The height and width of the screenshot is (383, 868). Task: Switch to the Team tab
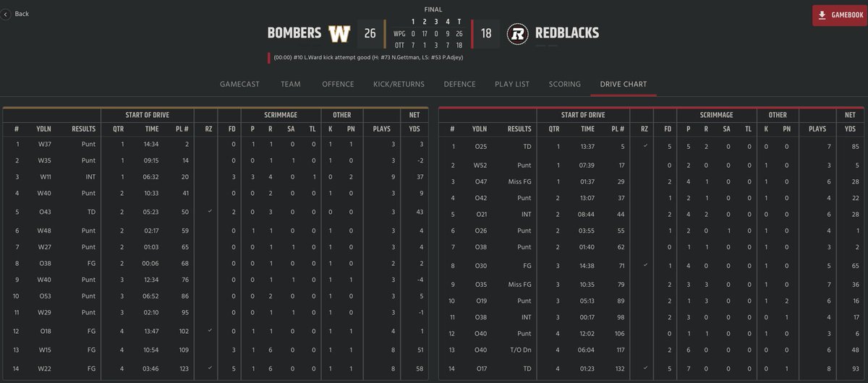tap(291, 84)
